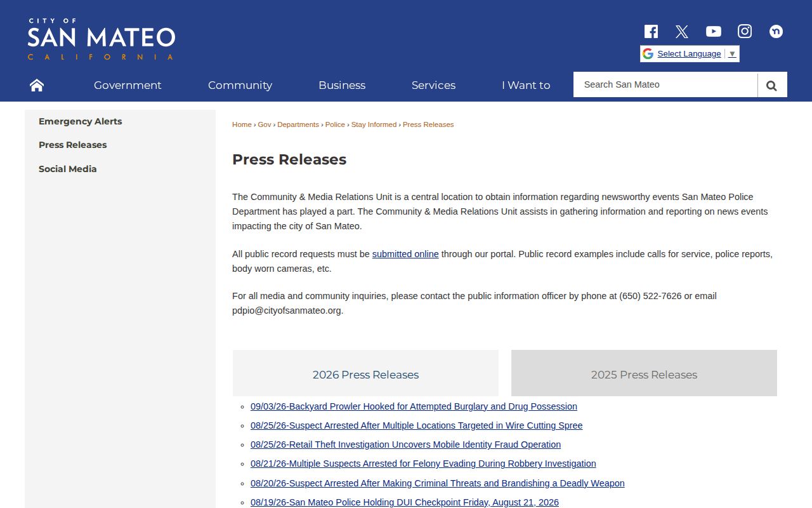The height and width of the screenshot is (508, 812).
Task: Follow the submitted online link
Action: (405, 254)
